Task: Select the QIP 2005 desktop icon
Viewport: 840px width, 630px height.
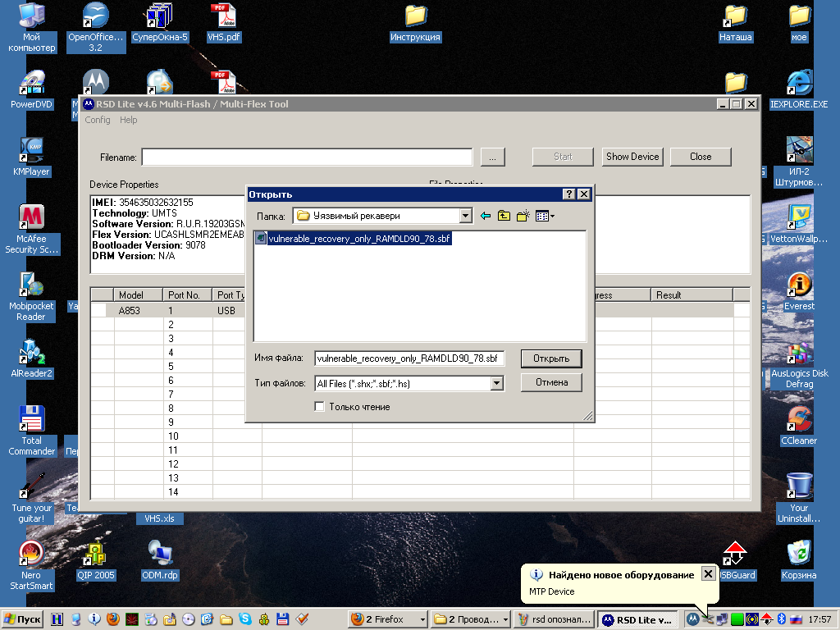Action: pos(95,561)
